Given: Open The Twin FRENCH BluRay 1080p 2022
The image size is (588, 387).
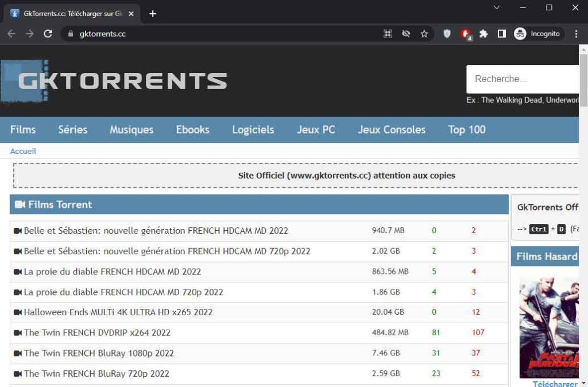Looking at the screenshot, I should [x=99, y=353].
